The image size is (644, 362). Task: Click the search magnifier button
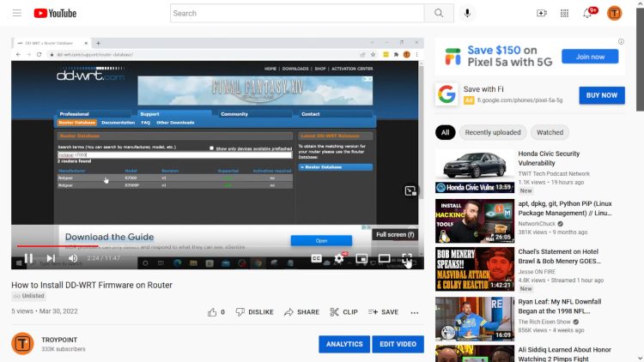439,13
